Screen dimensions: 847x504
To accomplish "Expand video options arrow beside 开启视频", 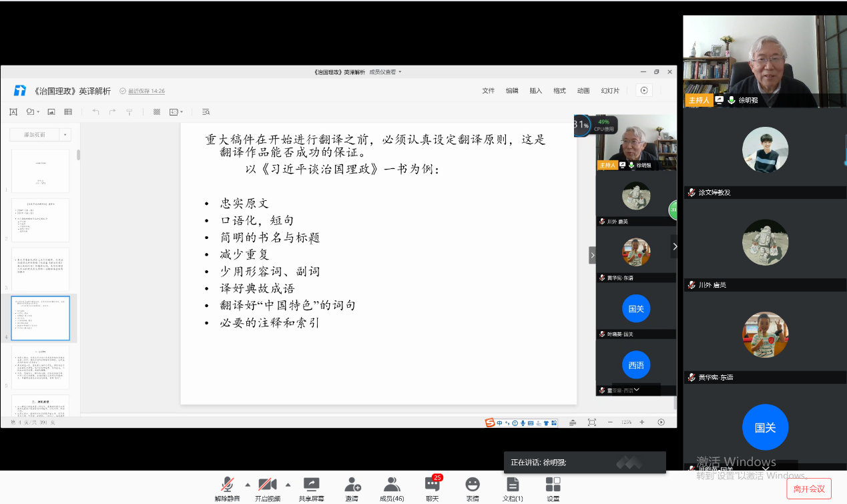I will click(288, 485).
